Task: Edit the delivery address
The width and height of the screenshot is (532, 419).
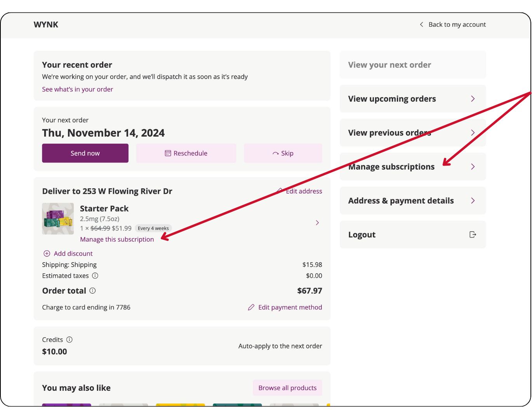Action: point(299,191)
